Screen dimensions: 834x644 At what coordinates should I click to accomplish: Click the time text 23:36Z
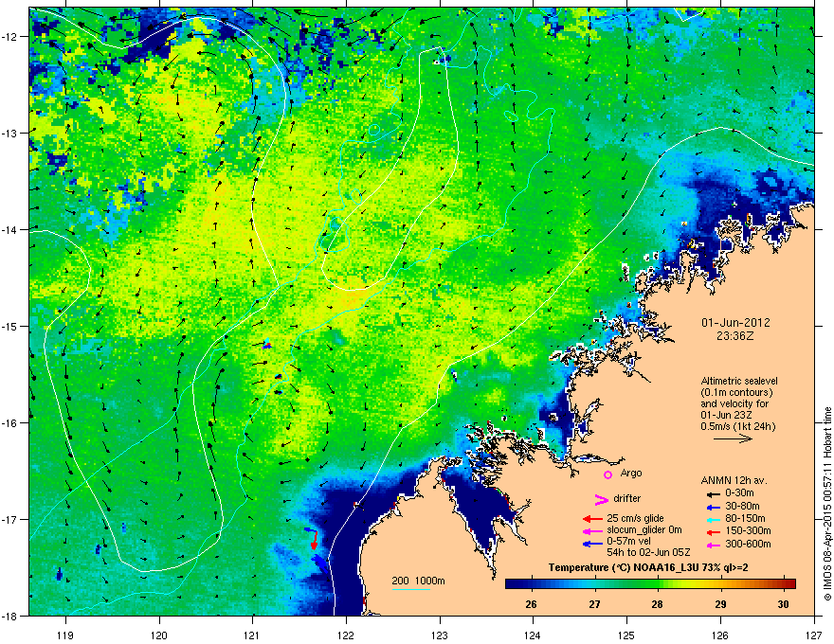[735, 336]
